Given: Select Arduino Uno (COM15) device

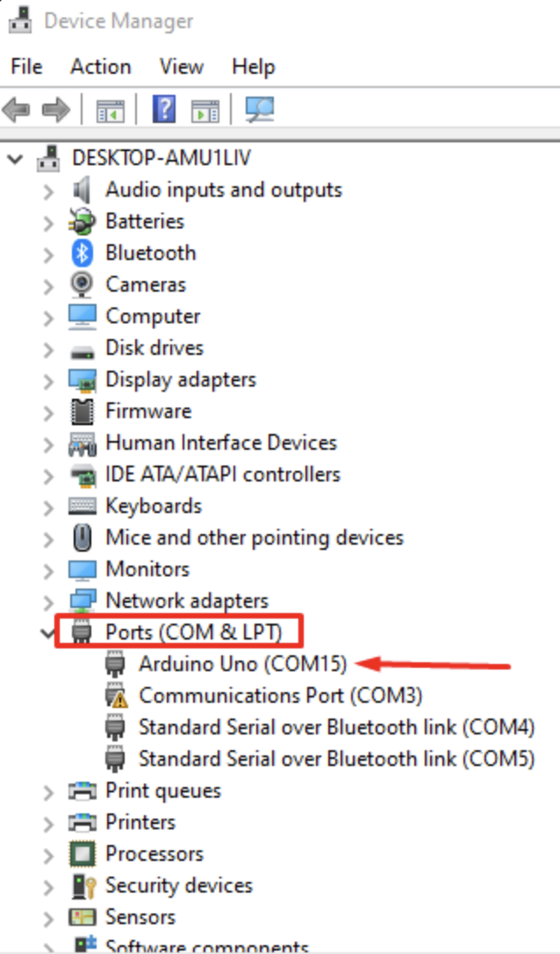Looking at the screenshot, I should (x=242, y=664).
